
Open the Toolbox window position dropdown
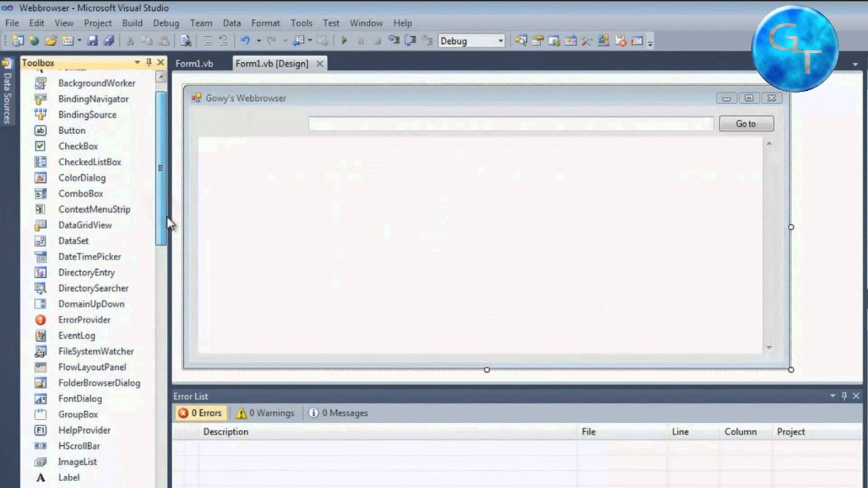pos(137,62)
